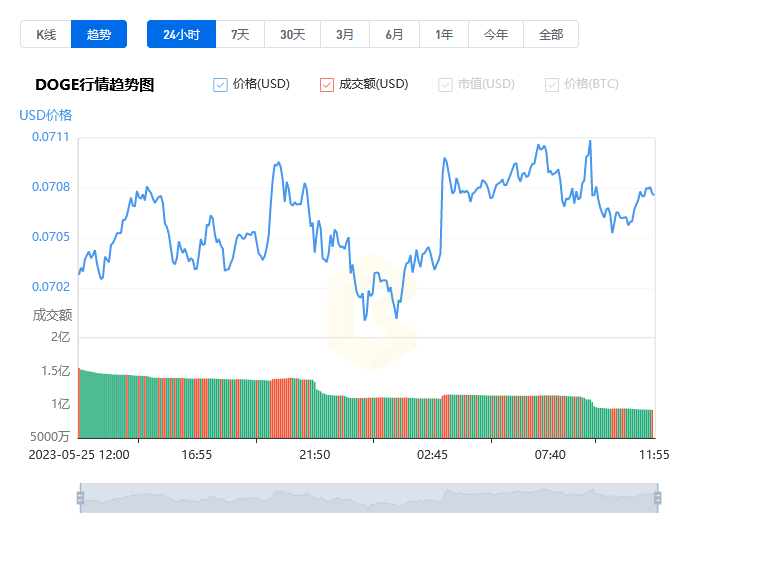Select the 3月 time range
Image resolution: width=780 pixels, height=563 pixels.
(x=345, y=34)
